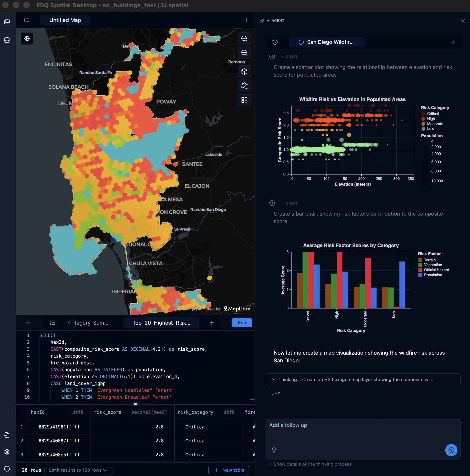The image size is (470, 476).
Task: Open Limit results to 100 rows dropdown
Action: click(x=78, y=470)
